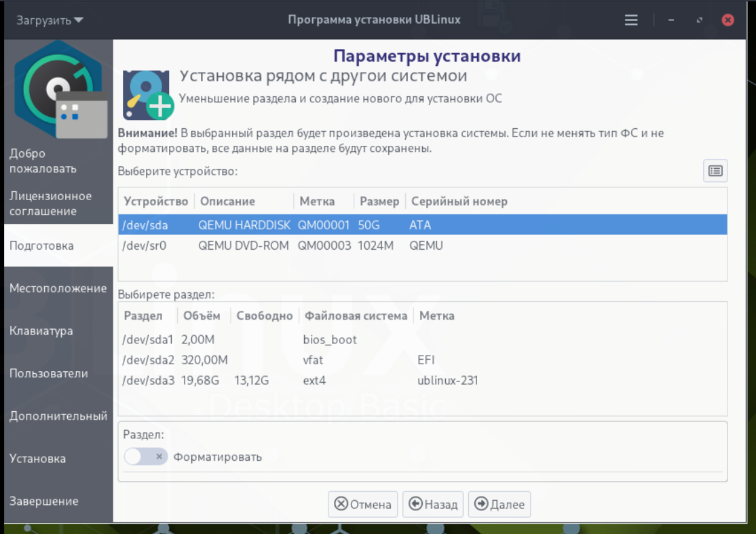Switch to Местоположение step
This screenshot has height=534, width=756.
coord(58,288)
